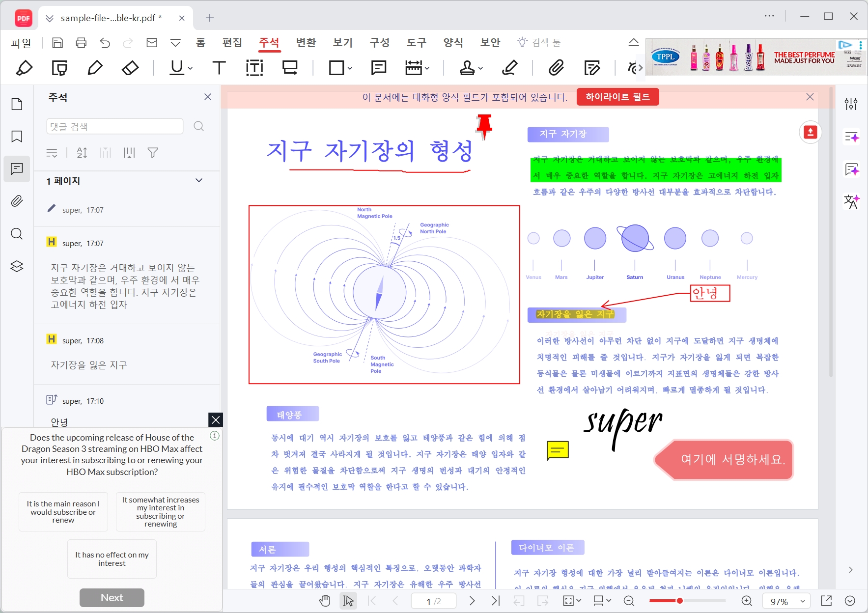Select highlight comment 자기장을 잃은 지구
The image size is (868, 613).
point(127,354)
